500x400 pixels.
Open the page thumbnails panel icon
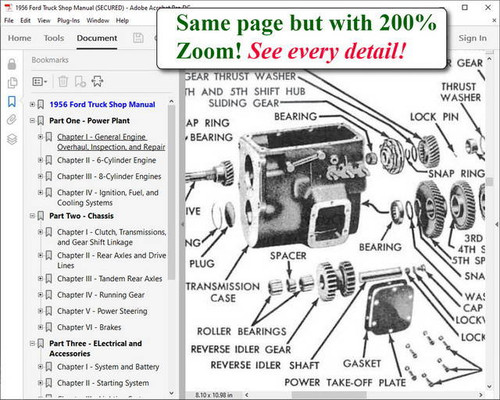[12, 83]
